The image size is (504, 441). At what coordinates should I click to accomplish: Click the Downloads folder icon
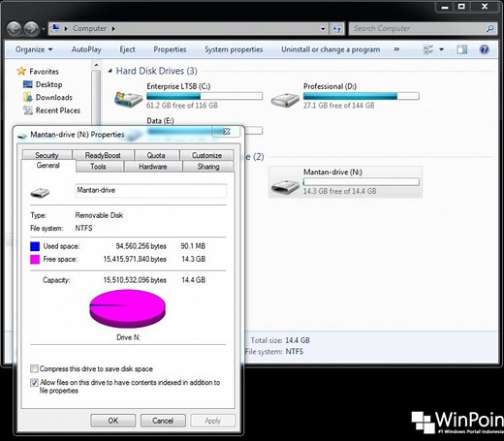click(x=28, y=97)
